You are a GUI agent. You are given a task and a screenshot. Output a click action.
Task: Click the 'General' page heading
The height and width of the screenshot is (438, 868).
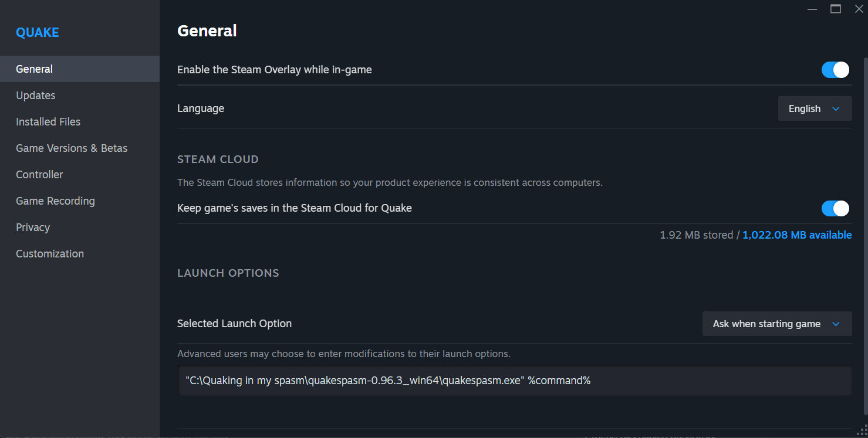click(207, 31)
